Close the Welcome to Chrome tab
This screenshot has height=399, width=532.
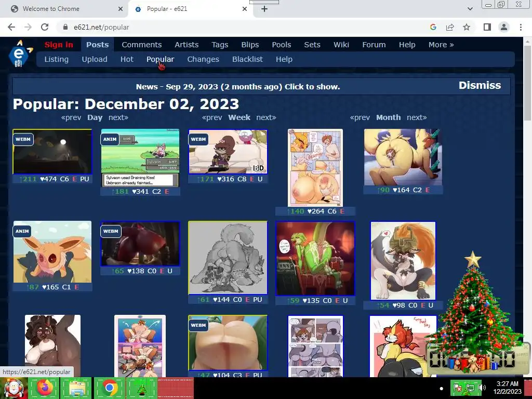coord(121,9)
